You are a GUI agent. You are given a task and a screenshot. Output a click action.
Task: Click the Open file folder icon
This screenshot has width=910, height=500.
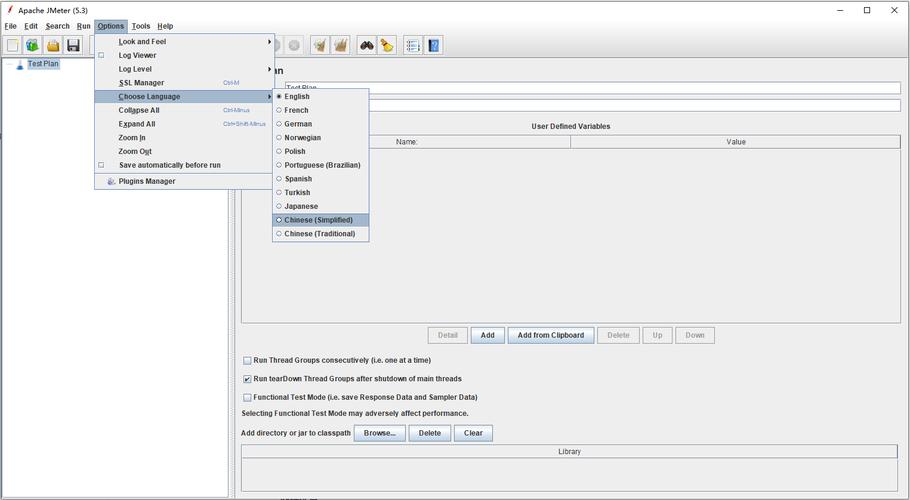[53, 45]
